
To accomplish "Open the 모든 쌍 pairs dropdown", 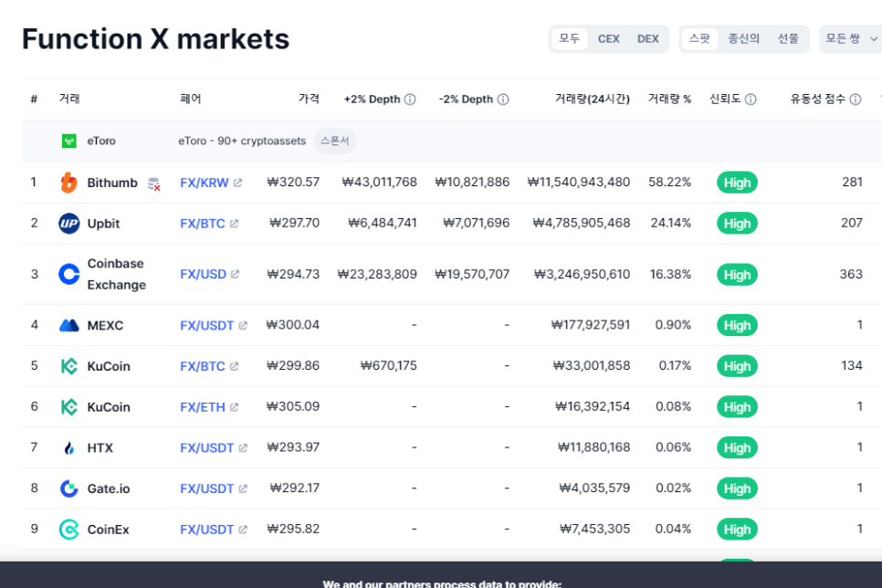I will click(x=851, y=39).
